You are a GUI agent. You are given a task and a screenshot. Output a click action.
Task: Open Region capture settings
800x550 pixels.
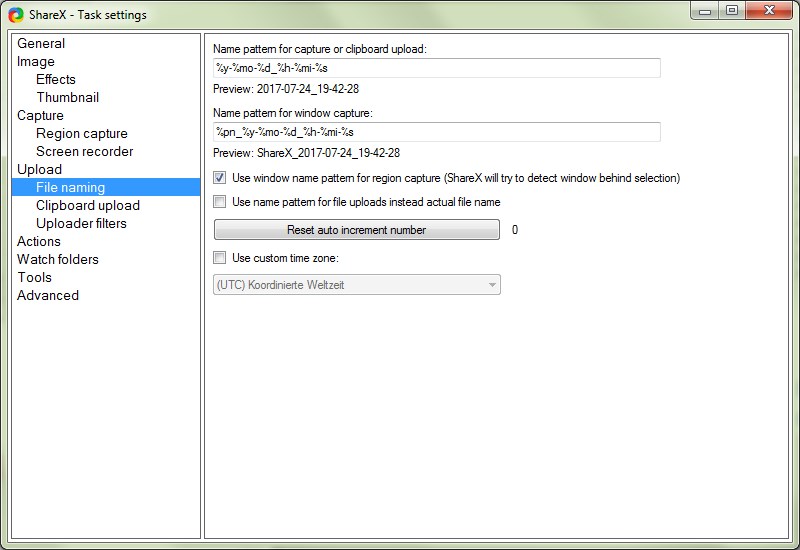[x=82, y=133]
